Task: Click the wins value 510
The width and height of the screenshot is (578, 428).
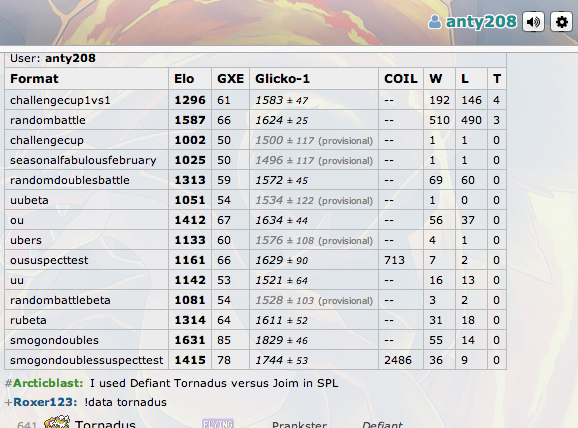Action: [x=439, y=120]
